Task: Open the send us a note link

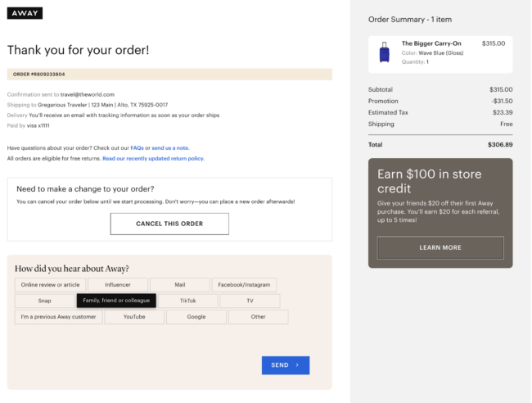Action: [x=170, y=147]
